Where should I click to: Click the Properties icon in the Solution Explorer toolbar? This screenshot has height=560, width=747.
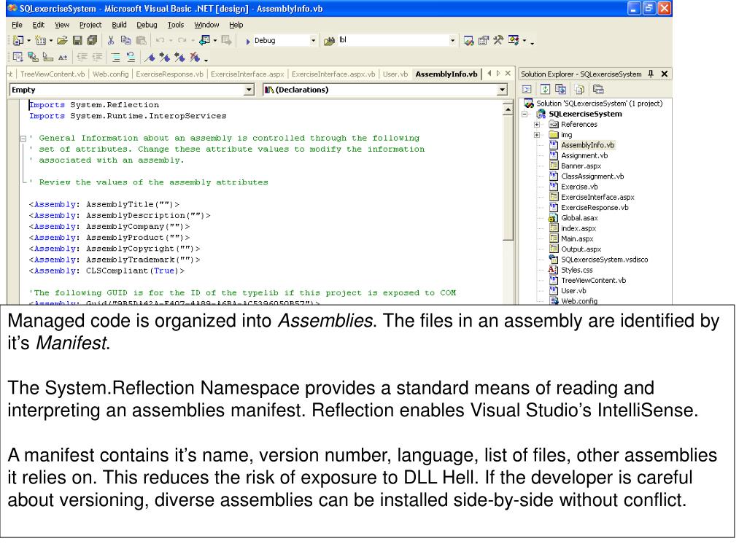[x=598, y=89]
